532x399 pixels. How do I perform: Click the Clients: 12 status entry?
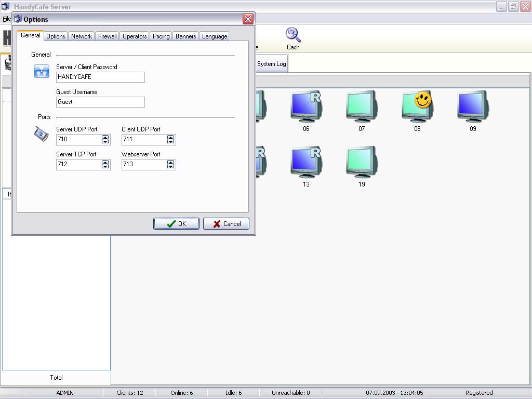[x=129, y=393]
